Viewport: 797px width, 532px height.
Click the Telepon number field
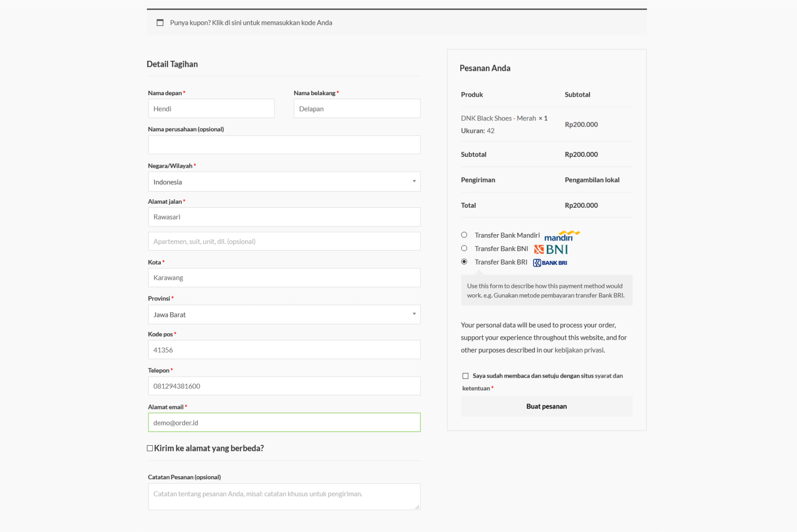pos(284,386)
